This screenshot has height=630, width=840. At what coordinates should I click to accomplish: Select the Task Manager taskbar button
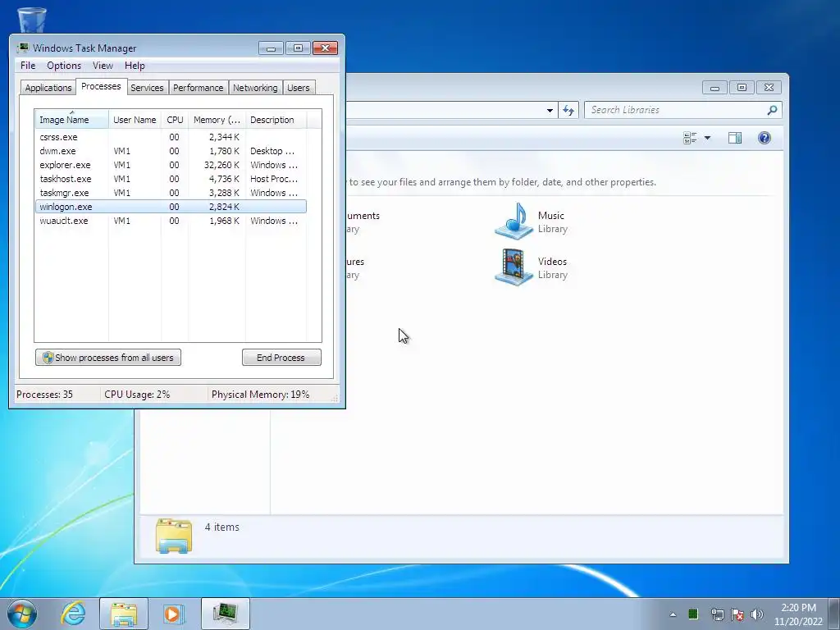pyautogui.click(x=226, y=614)
